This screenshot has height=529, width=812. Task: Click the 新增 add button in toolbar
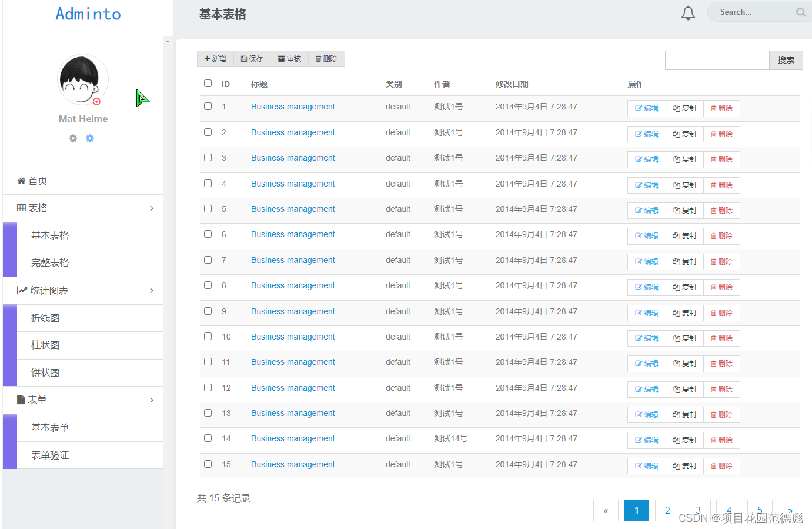(215, 59)
